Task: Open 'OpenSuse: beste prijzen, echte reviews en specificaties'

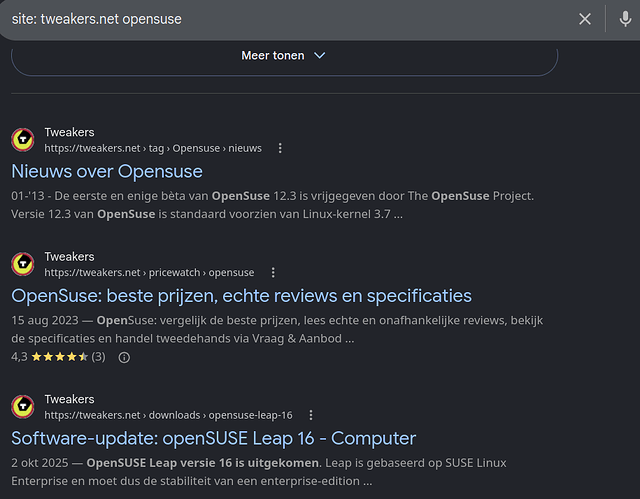Action: click(x=241, y=296)
